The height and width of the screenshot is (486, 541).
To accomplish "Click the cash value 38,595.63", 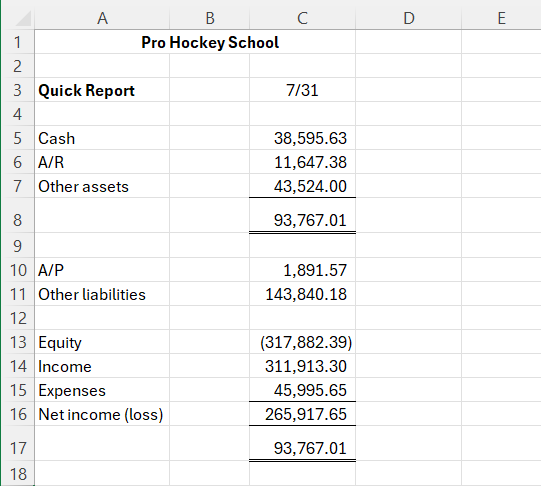I will click(x=302, y=138).
